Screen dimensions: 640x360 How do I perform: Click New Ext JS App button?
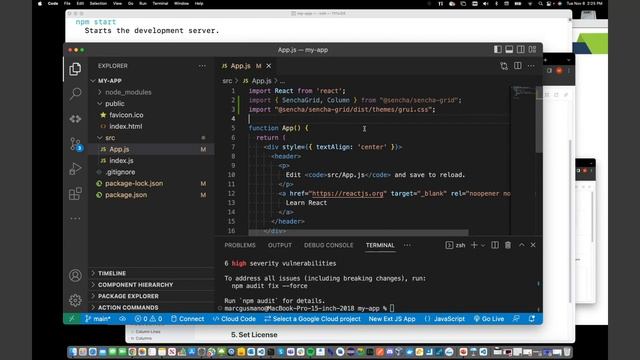[392, 319]
